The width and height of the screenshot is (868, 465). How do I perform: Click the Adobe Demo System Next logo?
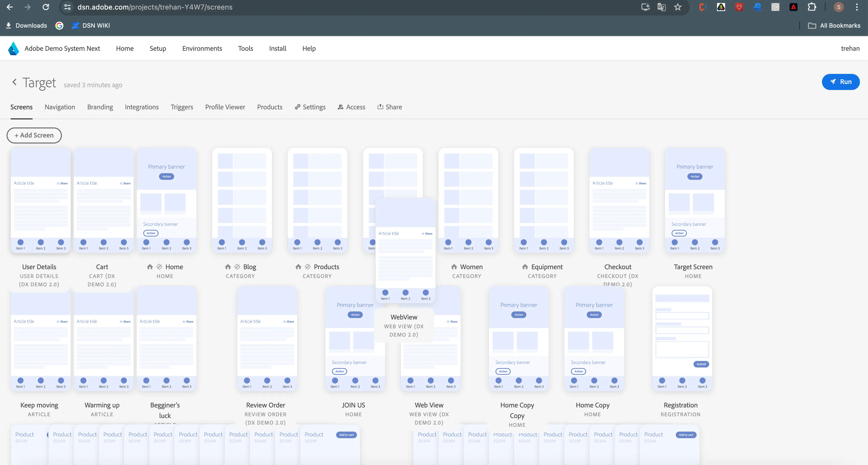click(x=14, y=49)
